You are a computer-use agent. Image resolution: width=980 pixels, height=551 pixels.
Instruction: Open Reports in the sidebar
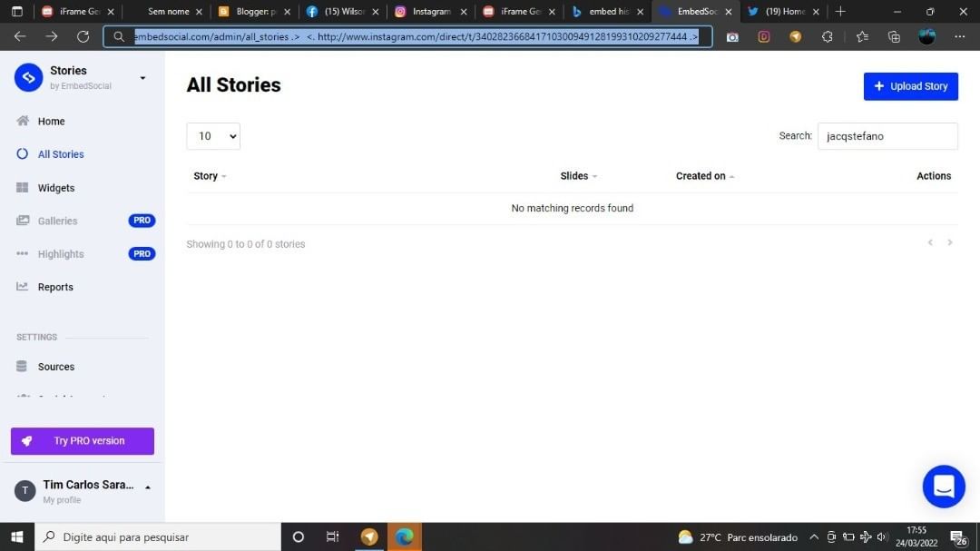point(55,287)
